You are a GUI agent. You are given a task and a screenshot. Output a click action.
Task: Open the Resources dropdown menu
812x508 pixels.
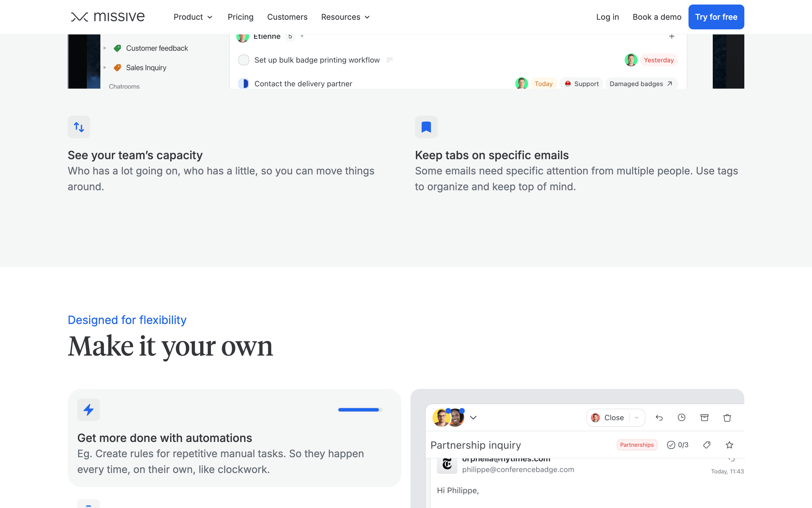(345, 17)
